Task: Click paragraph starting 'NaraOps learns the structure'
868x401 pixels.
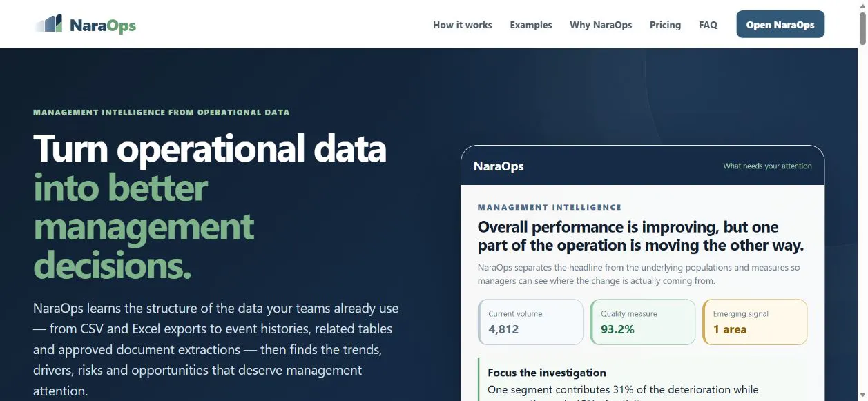Action: 215,349
